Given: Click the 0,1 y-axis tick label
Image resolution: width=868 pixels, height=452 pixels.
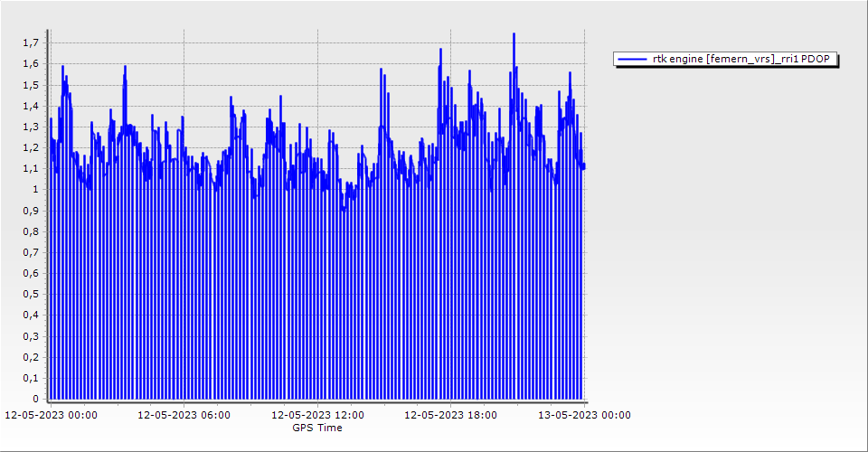Looking at the screenshot, I should click(x=31, y=378).
